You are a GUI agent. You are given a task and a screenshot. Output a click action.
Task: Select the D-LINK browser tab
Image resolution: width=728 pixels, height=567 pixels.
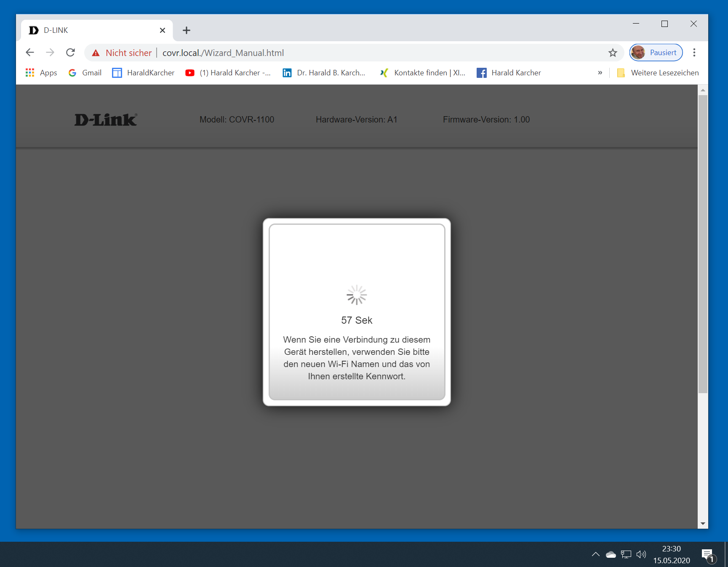click(97, 30)
